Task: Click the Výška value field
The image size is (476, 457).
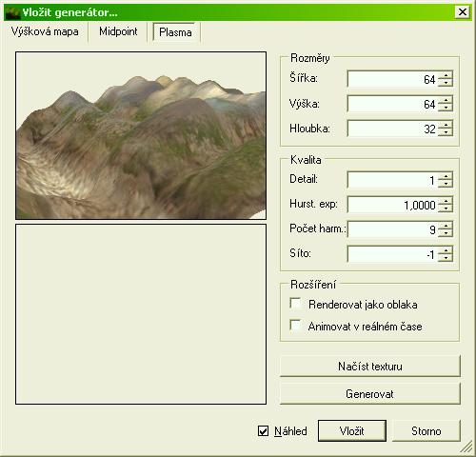Action: (392, 104)
